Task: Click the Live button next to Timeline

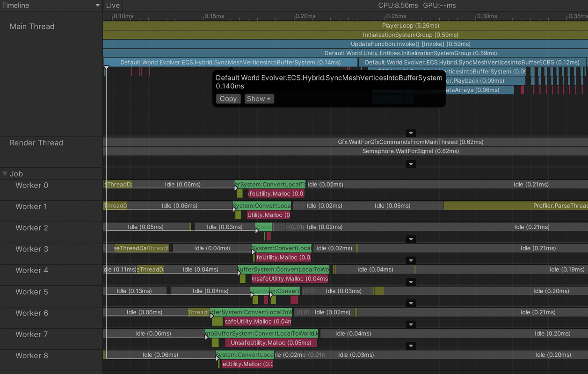Action: click(113, 6)
